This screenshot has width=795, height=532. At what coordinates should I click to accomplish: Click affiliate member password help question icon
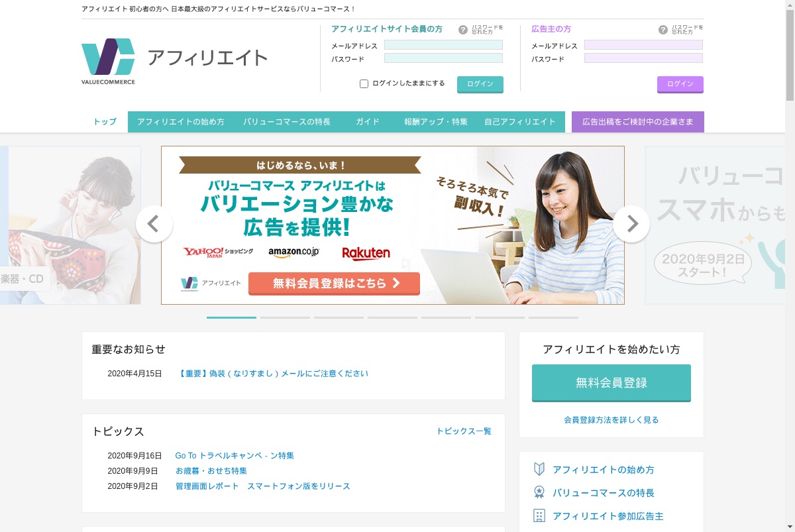pyautogui.click(x=463, y=30)
